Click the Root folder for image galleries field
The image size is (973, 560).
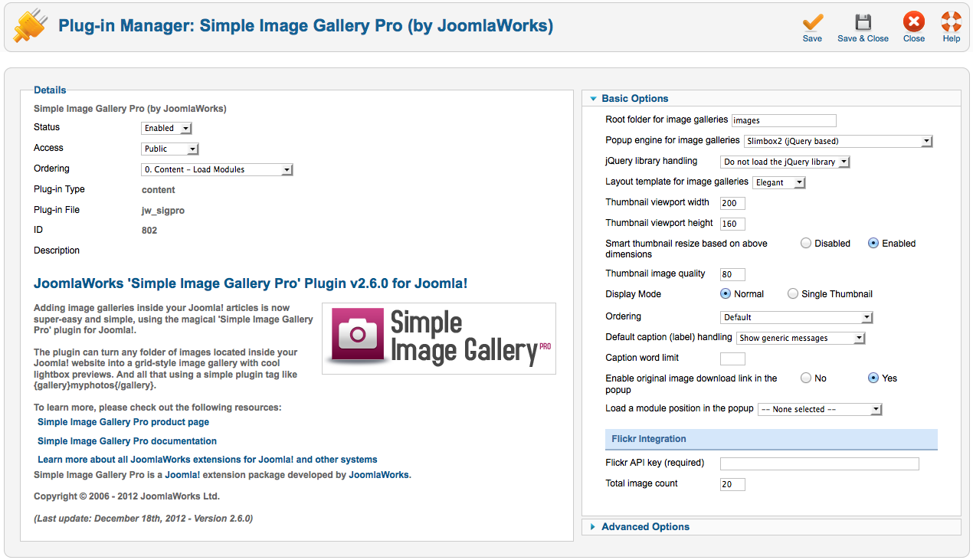coord(784,120)
